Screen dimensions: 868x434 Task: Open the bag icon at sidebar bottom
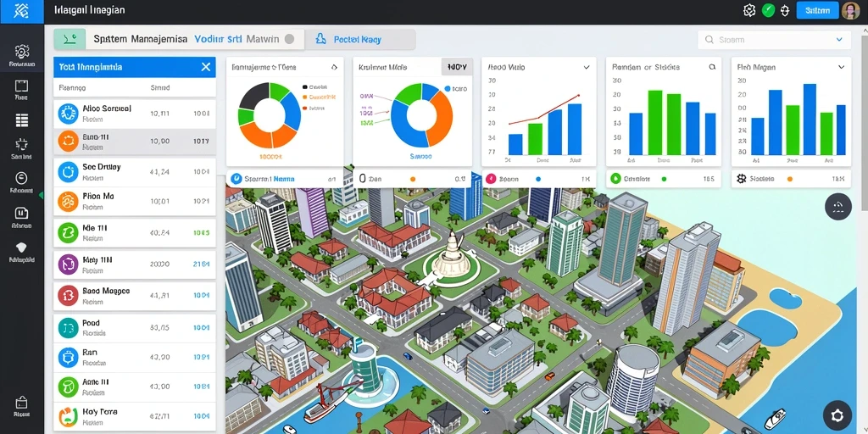[x=21, y=403]
